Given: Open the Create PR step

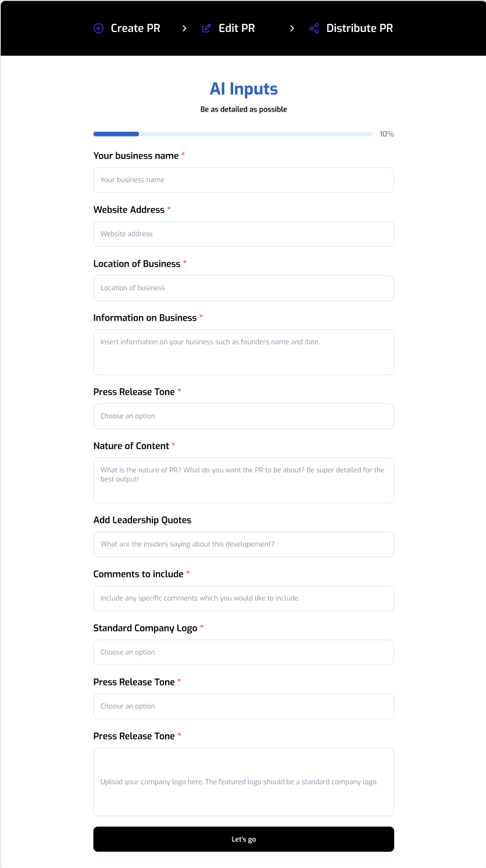Looking at the screenshot, I should point(135,28).
